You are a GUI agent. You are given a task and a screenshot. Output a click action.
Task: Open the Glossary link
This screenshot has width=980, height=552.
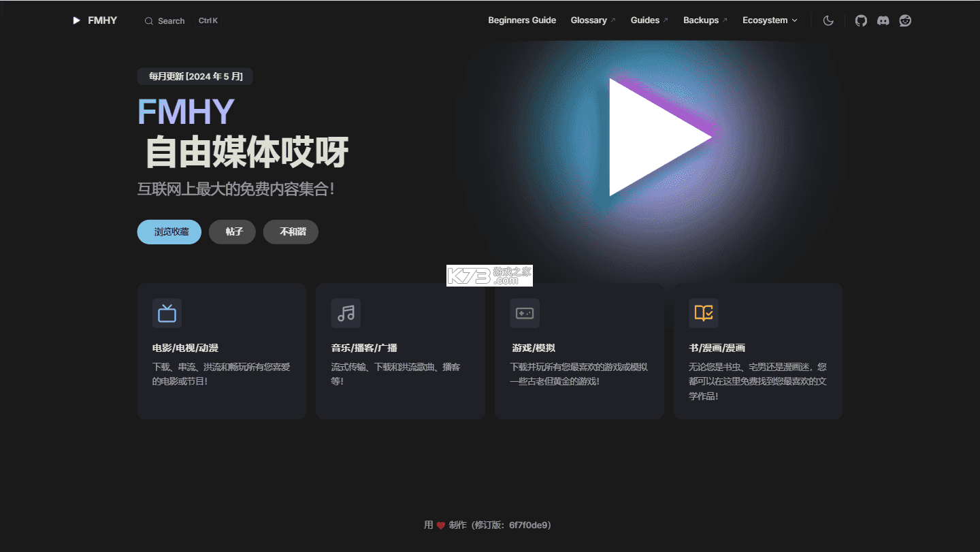click(x=593, y=20)
